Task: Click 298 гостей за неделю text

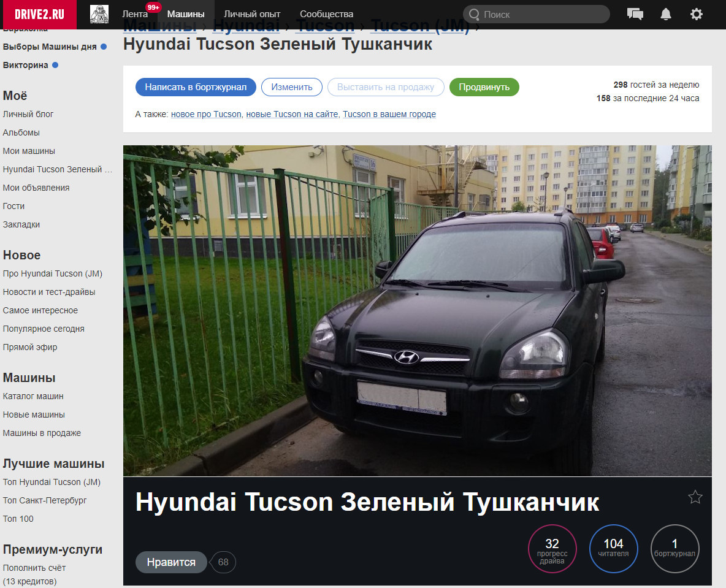Action: click(x=656, y=85)
